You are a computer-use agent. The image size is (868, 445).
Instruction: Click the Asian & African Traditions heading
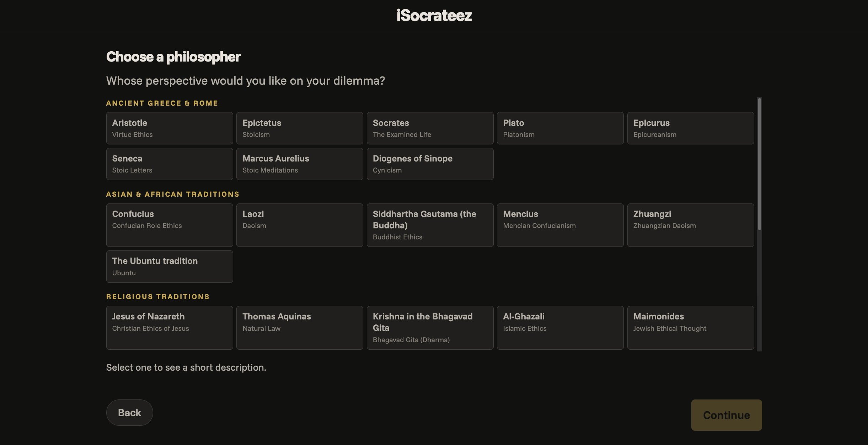point(173,194)
